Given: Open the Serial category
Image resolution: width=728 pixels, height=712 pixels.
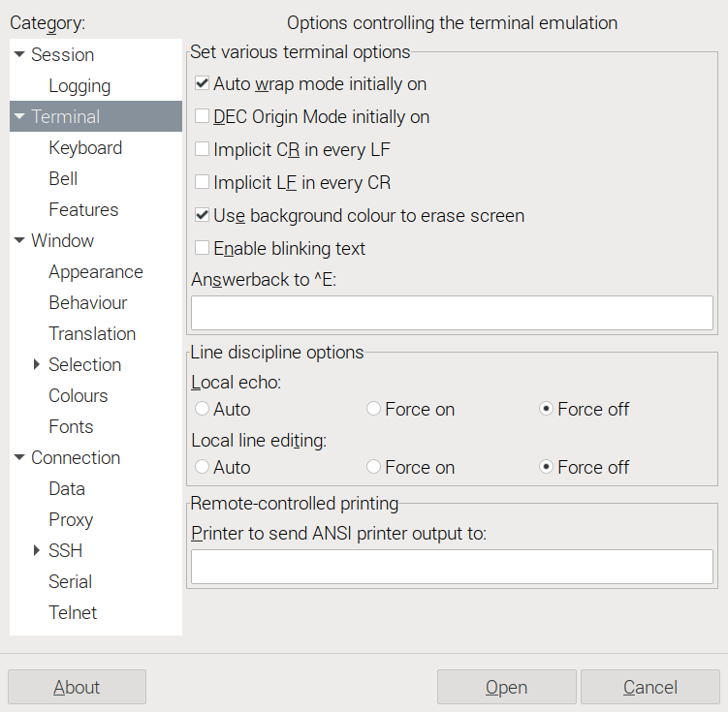Looking at the screenshot, I should click(x=71, y=581).
